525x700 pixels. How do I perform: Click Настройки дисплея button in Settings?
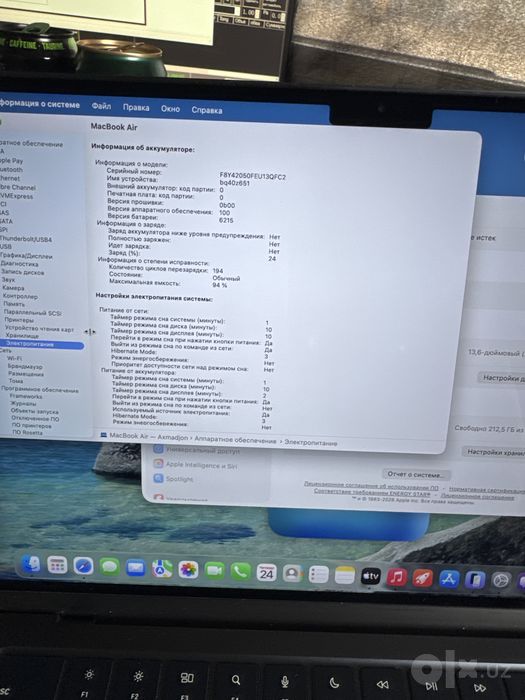point(501,378)
